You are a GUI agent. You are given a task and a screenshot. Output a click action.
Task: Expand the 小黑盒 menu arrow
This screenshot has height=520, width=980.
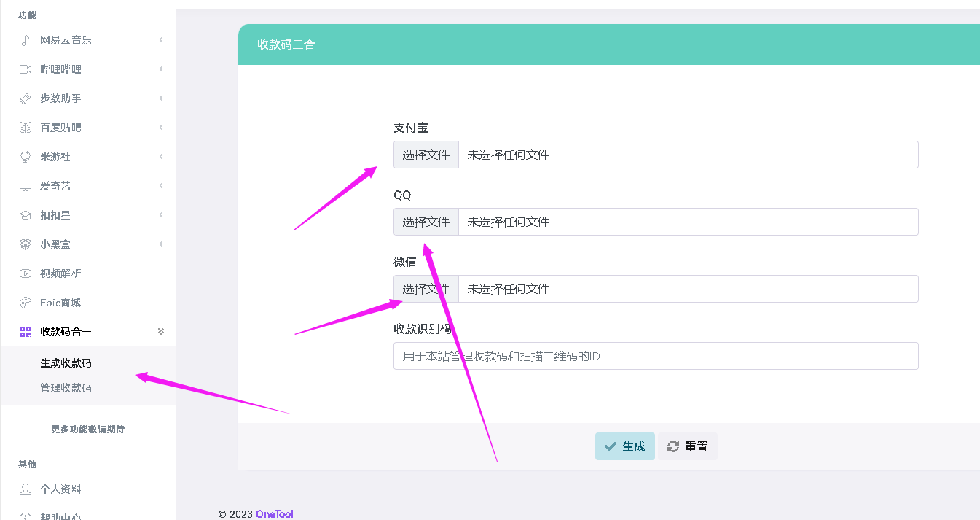click(x=161, y=244)
